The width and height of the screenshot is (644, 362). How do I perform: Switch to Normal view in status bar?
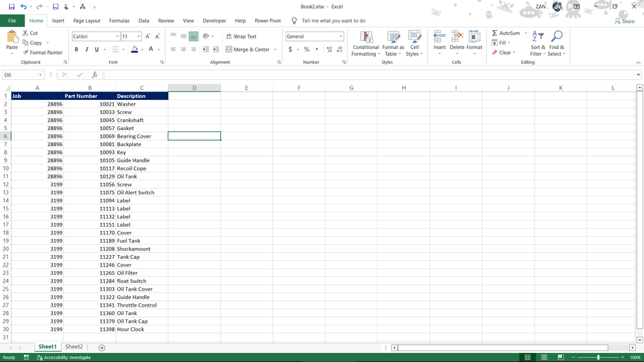pyautogui.click(x=527, y=357)
